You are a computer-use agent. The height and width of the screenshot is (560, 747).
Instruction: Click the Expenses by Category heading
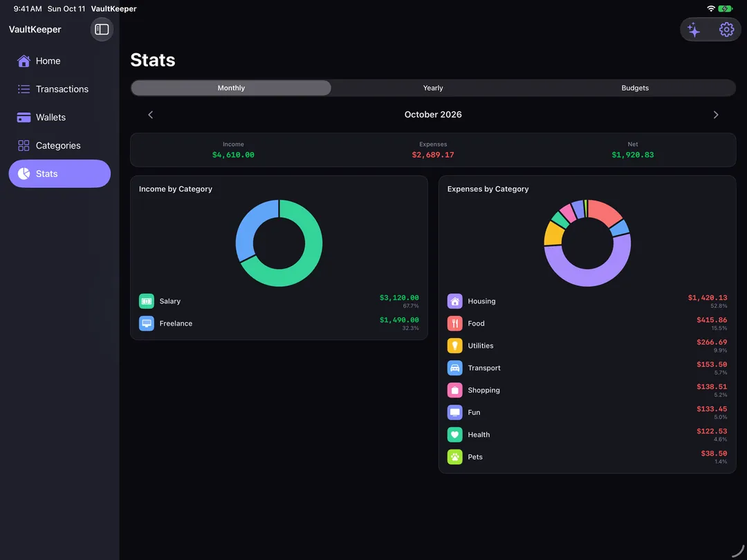488,189
